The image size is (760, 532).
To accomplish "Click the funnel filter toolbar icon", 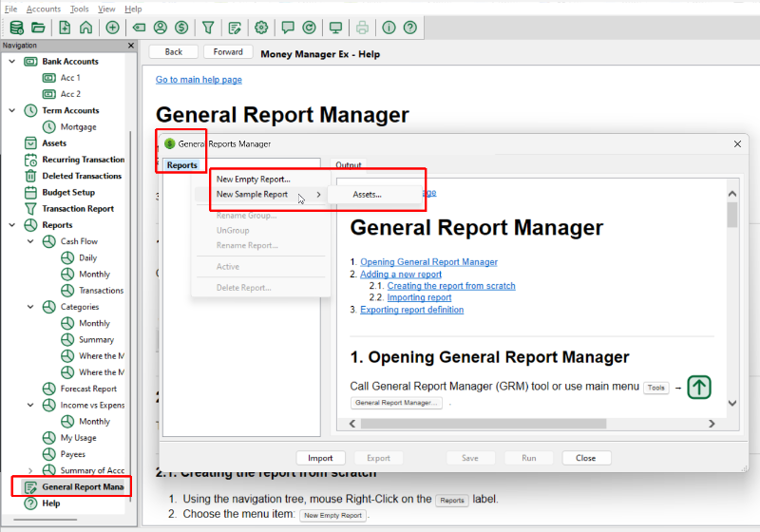I will (208, 28).
